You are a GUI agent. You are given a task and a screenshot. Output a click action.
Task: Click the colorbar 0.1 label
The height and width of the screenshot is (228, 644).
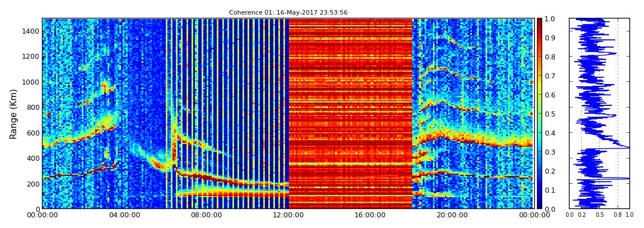[x=550, y=190]
